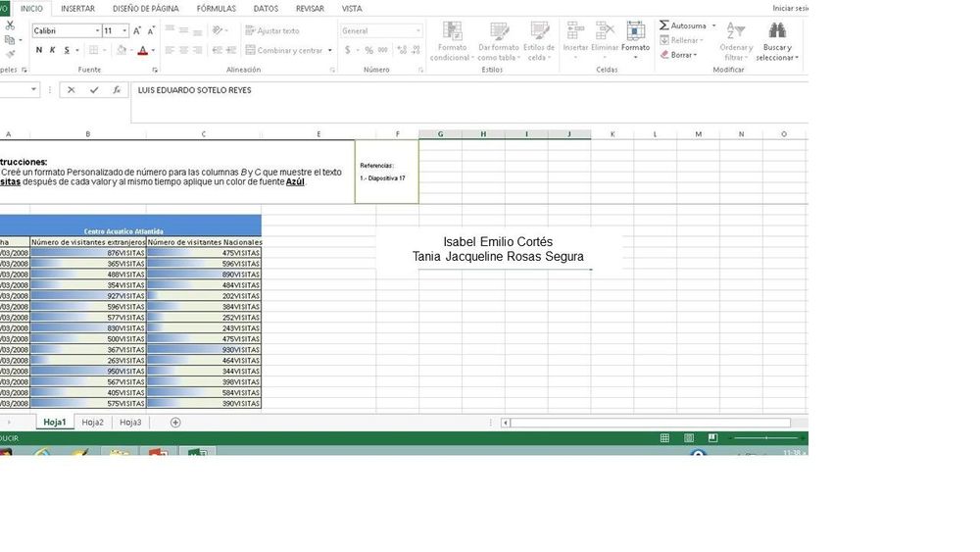Click the insert function fx icon
This screenshot has width=980, height=552.
tap(117, 90)
